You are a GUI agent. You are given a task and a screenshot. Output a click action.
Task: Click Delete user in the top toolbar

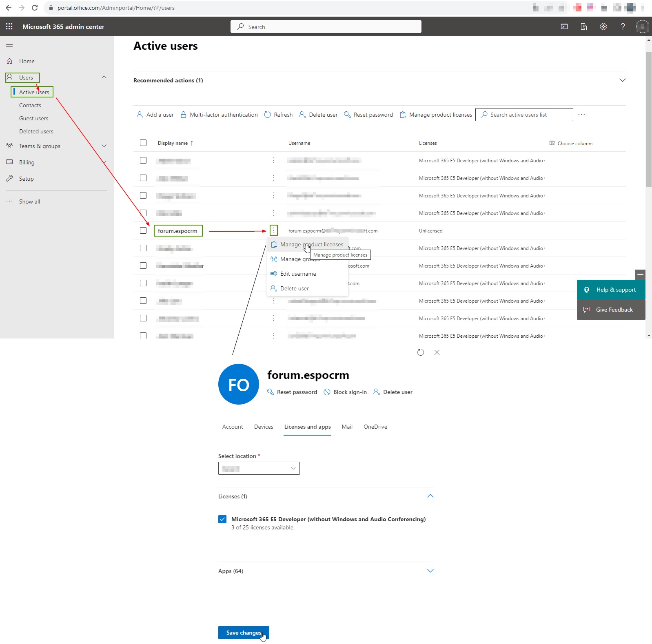tap(318, 115)
